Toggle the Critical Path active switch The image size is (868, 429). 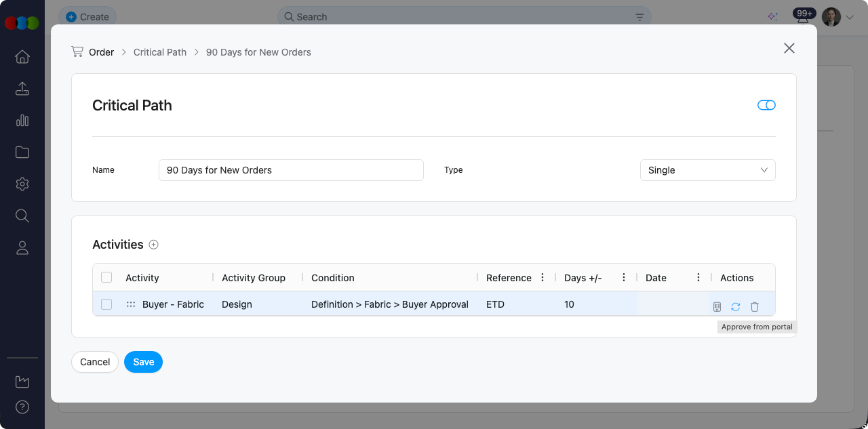click(766, 105)
